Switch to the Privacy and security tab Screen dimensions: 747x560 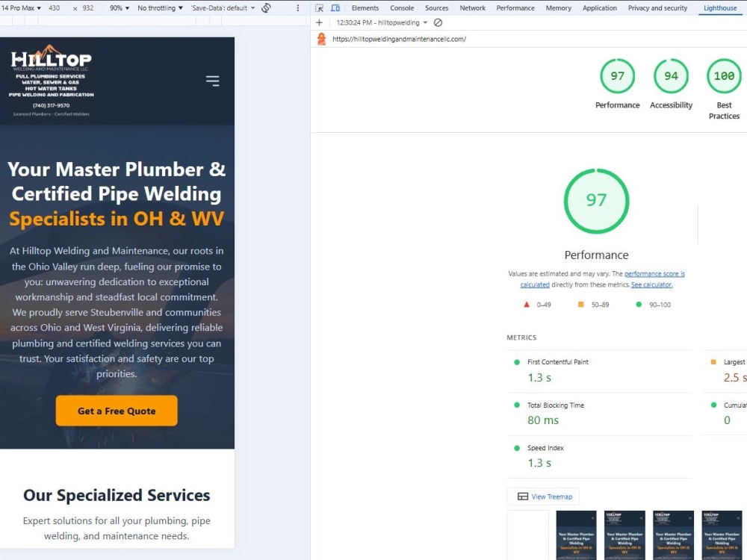click(657, 8)
